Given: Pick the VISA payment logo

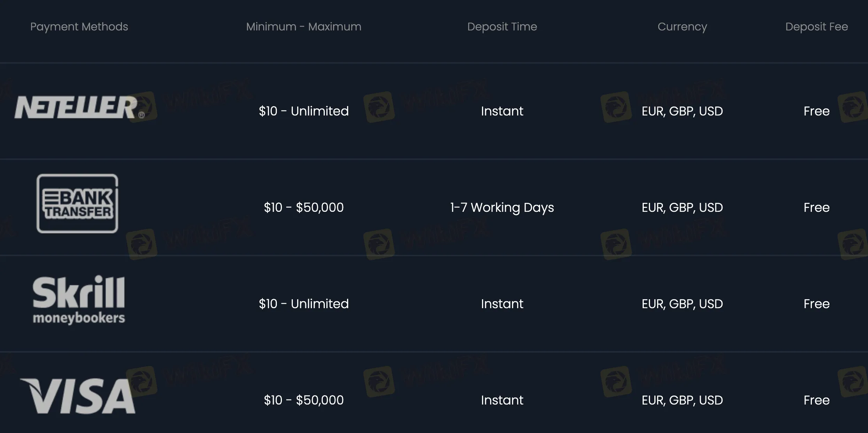Looking at the screenshot, I should 78,396.
